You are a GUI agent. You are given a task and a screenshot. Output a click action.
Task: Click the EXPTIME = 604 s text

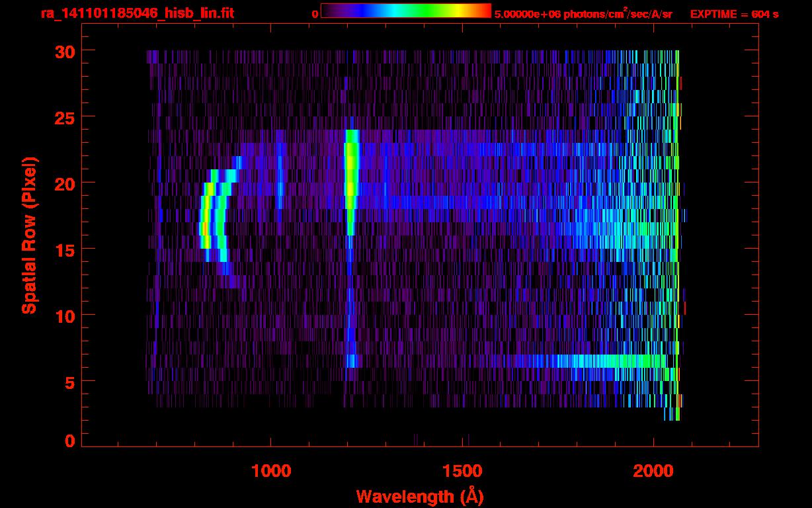point(734,14)
